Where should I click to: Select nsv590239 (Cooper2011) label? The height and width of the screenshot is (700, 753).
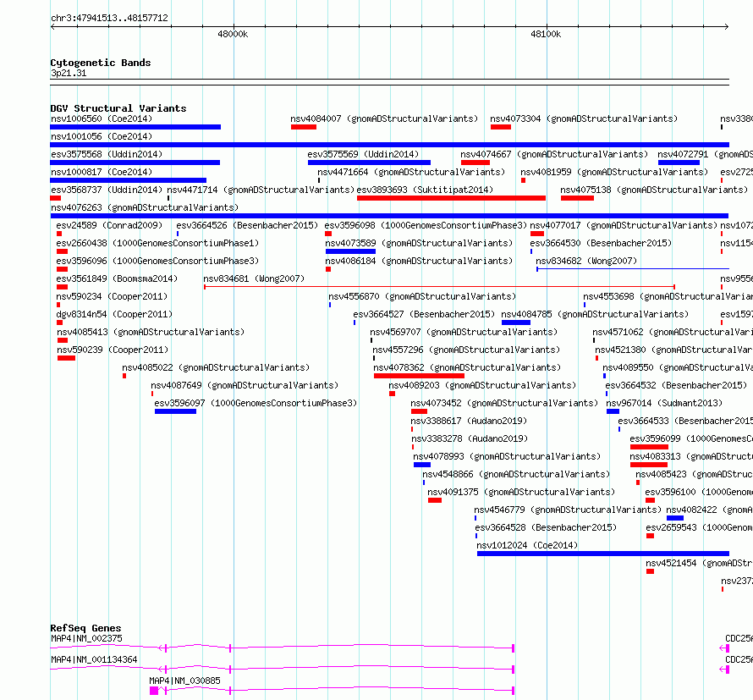click(x=113, y=350)
